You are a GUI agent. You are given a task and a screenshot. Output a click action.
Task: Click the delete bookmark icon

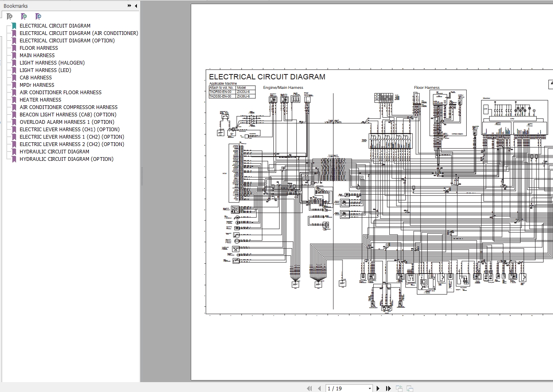[x=9, y=16]
